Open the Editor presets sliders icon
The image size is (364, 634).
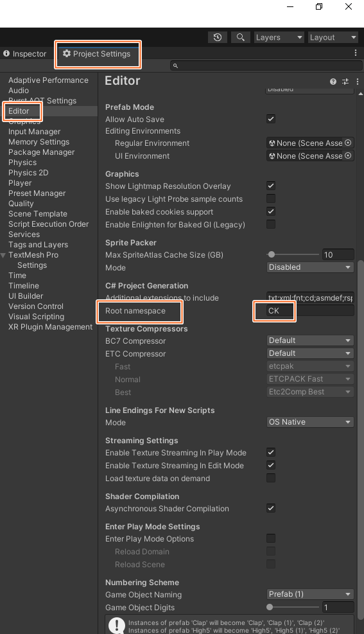point(345,82)
